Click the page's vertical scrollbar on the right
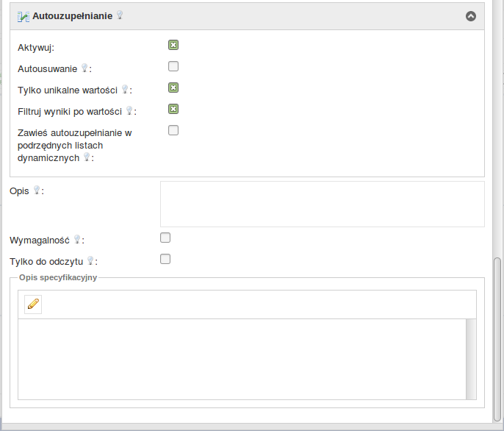 (498, 338)
